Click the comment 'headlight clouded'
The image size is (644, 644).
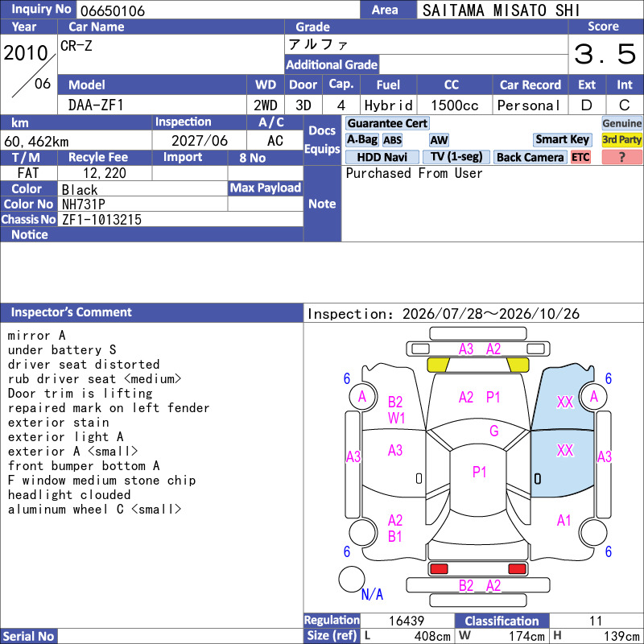[69, 495]
